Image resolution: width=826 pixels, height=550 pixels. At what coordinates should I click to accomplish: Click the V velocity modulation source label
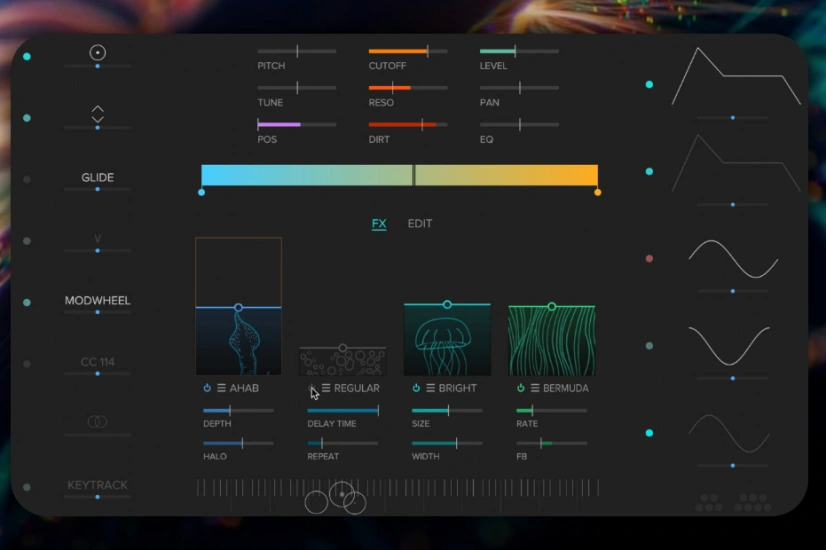pyautogui.click(x=97, y=239)
